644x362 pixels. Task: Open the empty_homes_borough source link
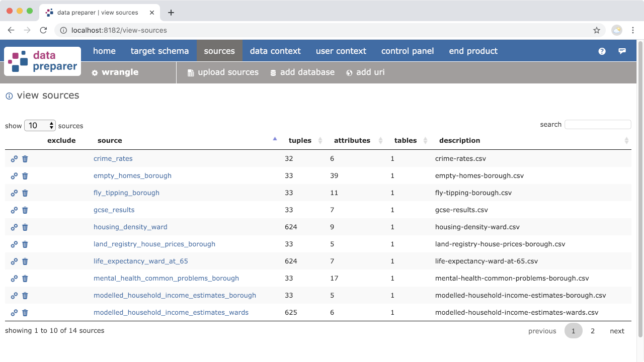point(132,176)
